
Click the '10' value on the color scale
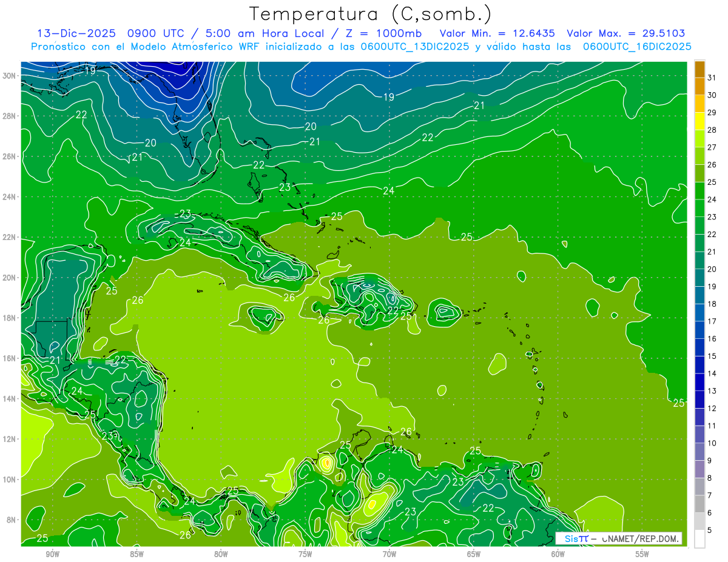712,443
